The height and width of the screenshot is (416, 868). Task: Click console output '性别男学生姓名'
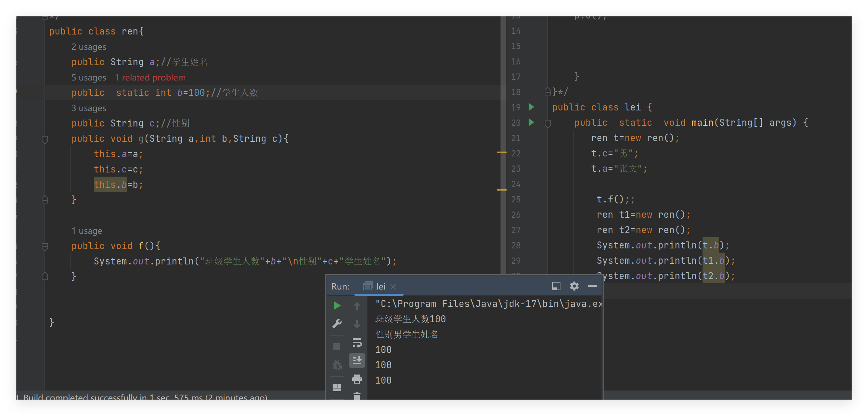point(406,334)
